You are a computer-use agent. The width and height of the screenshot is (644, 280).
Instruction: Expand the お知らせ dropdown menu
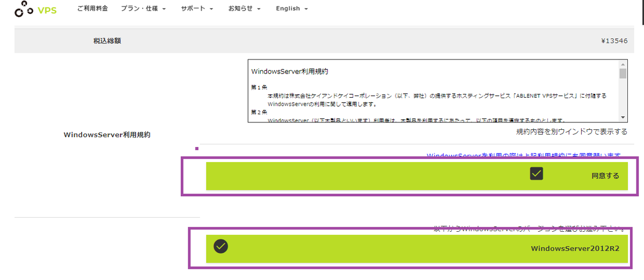pyautogui.click(x=245, y=9)
